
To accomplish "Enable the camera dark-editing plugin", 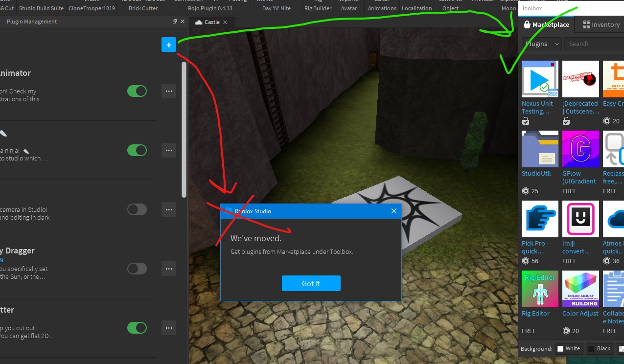I will point(137,209).
